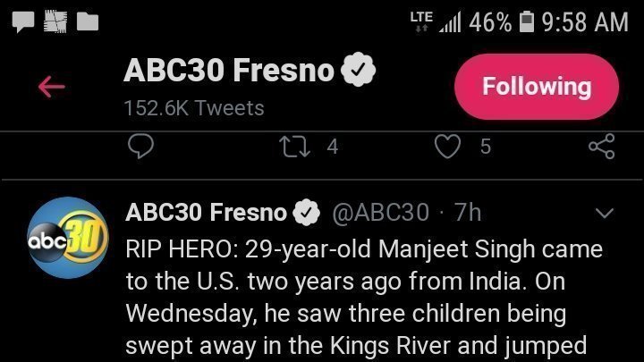This screenshot has width=644, height=362.
Task: Open the ABC30 Fresno tweet author name
Action: pyautogui.click(x=207, y=213)
